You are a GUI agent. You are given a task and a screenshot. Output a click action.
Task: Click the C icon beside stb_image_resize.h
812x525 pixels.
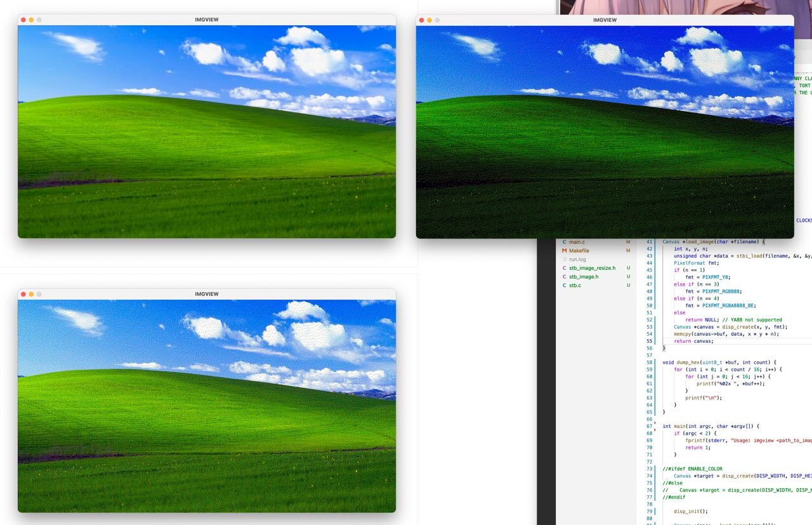pos(564,268)
